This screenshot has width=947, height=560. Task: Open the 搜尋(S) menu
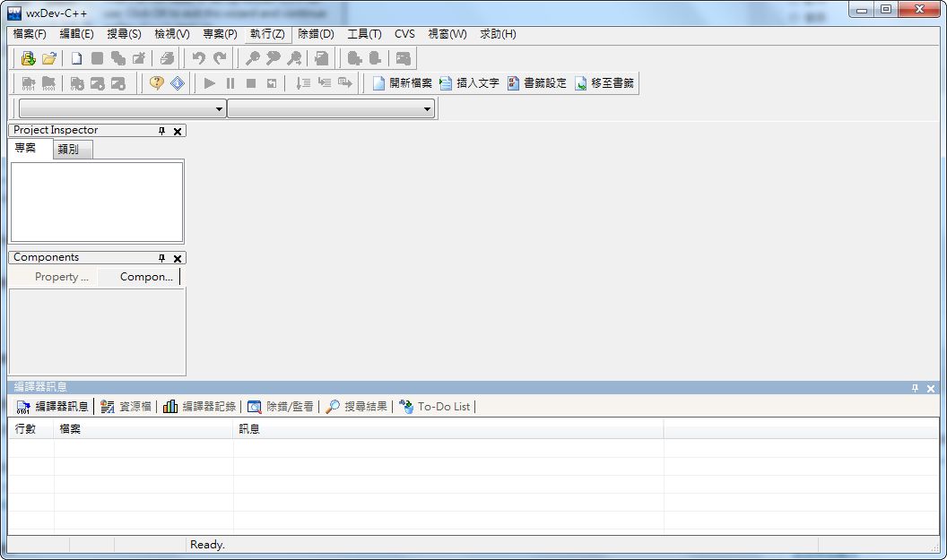(124, 34)
